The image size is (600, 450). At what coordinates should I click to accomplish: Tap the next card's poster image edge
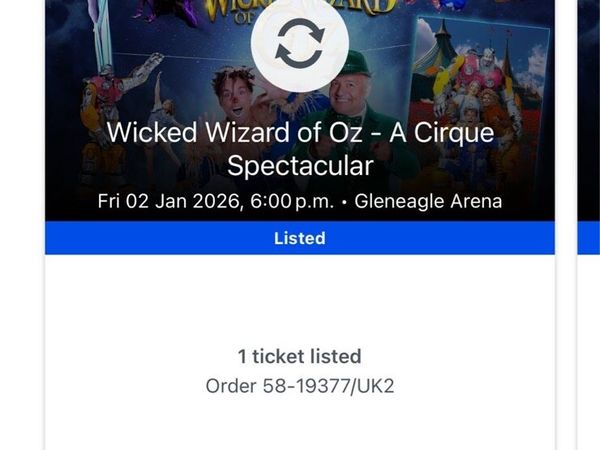589,100
